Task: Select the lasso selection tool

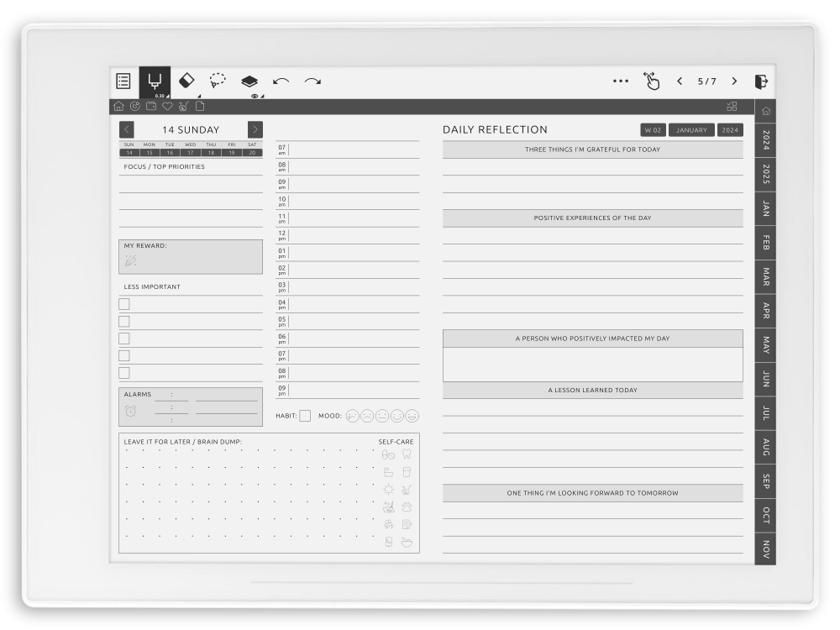Action: 217,81
